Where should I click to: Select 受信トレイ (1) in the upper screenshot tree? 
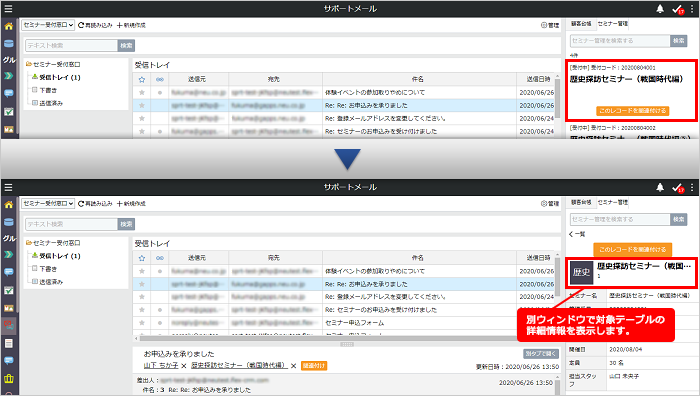[x=56, y=77]
